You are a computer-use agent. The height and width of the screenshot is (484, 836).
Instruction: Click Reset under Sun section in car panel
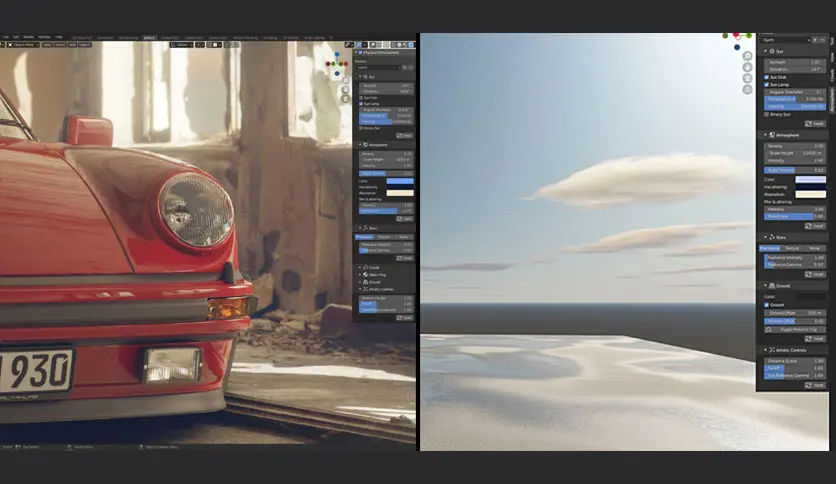coord(405,135)
